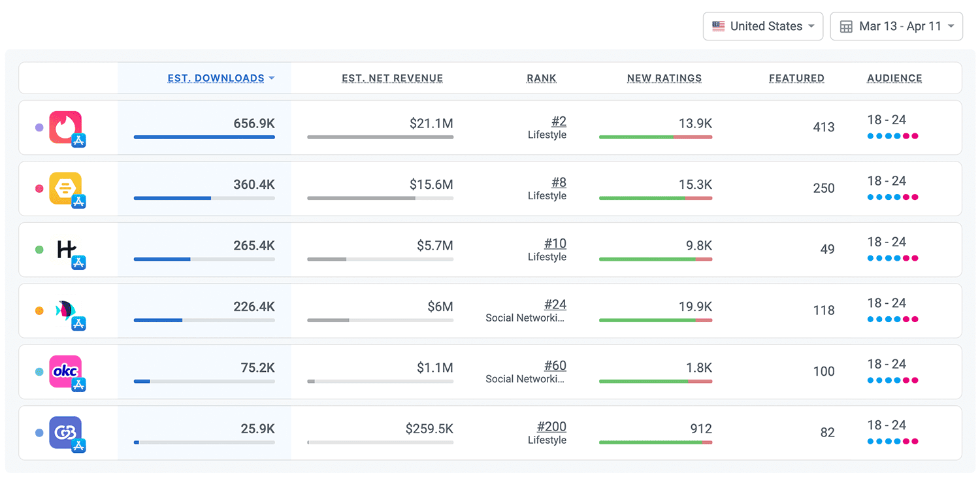
Task: Click the orange dot in the 226.4K row
Action: pyautogui.click(x=39, y=310)
